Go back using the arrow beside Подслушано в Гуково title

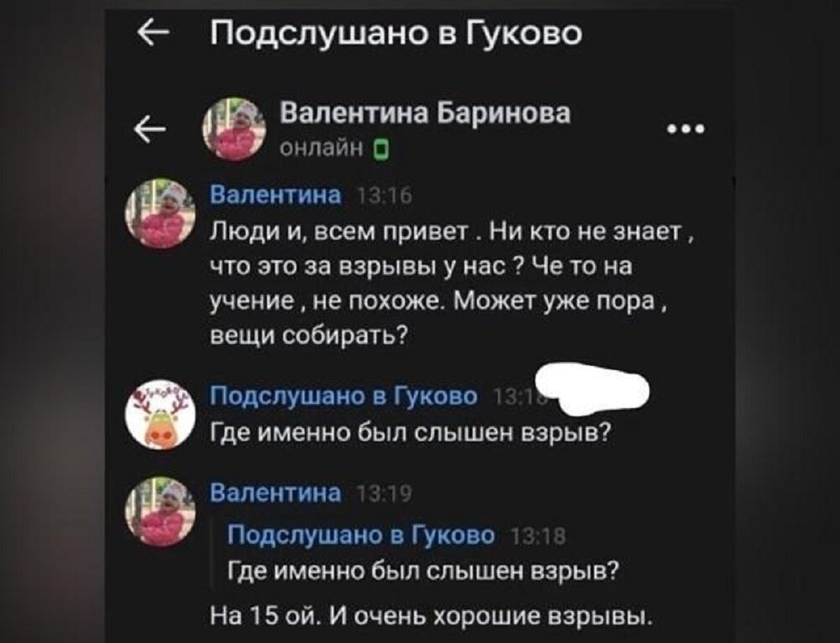[154, 34]
